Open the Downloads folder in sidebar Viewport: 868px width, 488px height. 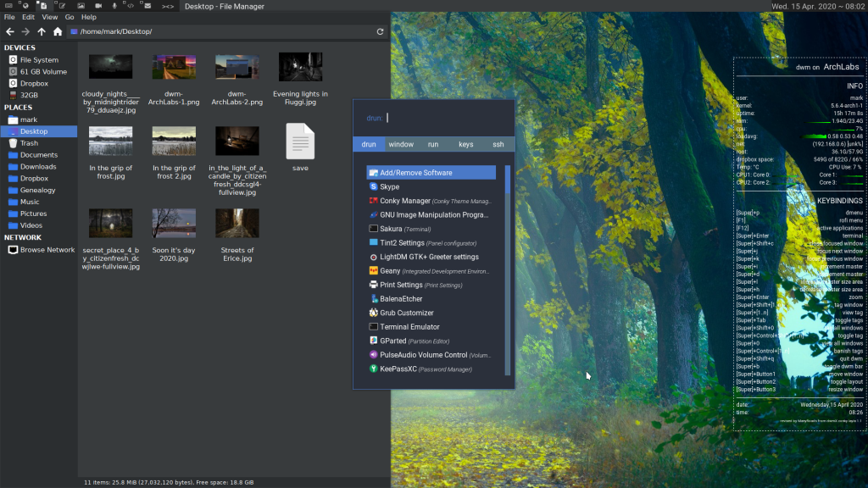(x=39, y=167)
